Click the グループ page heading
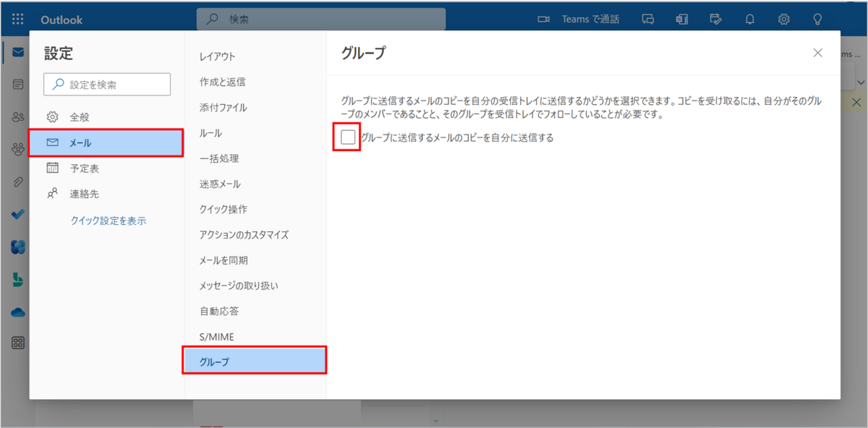The height and width of the screenshot is (428, 868). (x=363, y=53)
